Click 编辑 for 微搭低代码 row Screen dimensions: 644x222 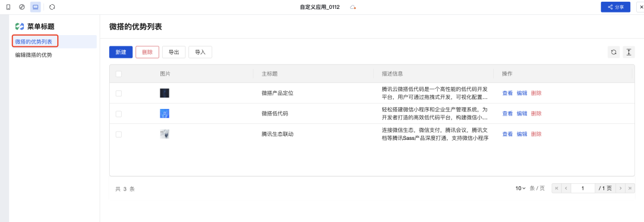[x=522, y=114]
